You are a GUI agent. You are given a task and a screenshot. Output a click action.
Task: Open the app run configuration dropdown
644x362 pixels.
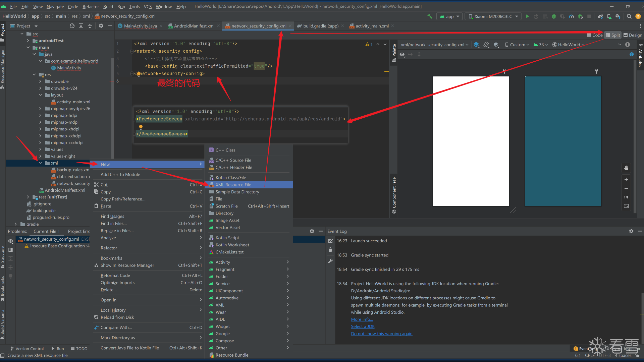coord(449,16)
